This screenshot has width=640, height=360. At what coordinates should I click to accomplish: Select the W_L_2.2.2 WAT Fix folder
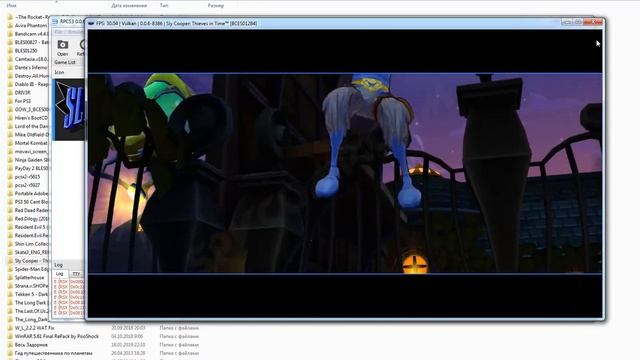pos(34,328)
